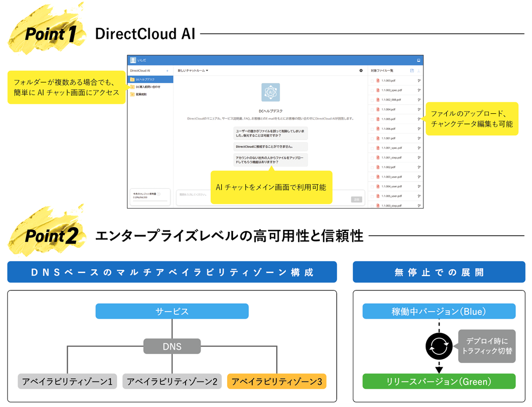This screenshot has width=532, height=407.
Task: Open the 新しいチャットルーム dropdown
Action: point(193,71)
